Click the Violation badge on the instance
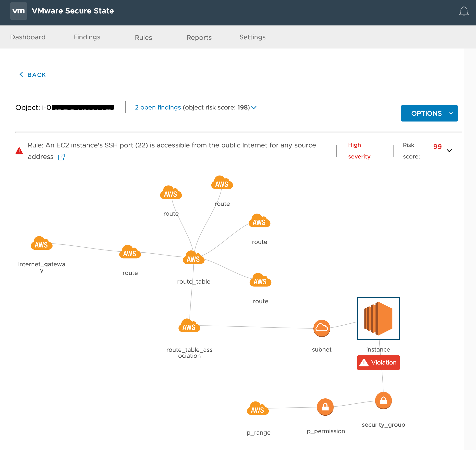This screenshot has height=450, width=476. [378, 363]
